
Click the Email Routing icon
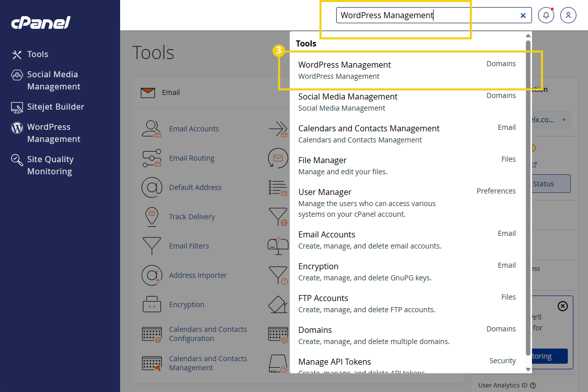[151, 158]
